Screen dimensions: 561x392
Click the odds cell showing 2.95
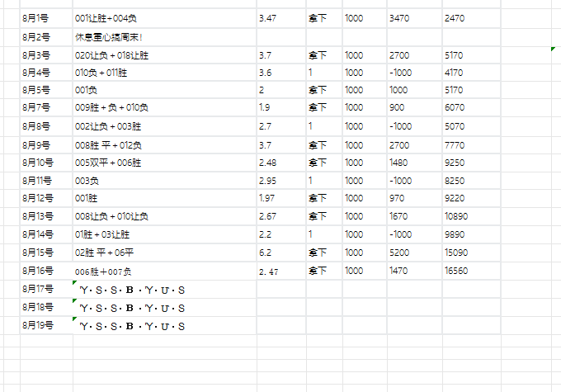[x=266, y=181]
